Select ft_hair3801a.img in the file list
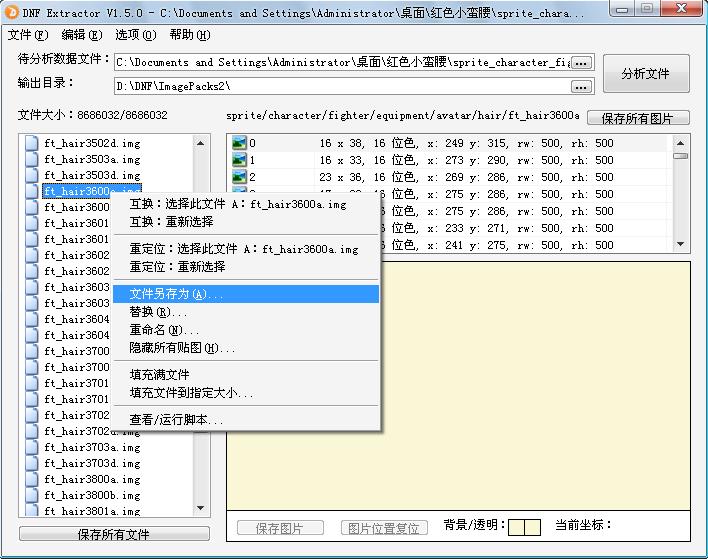This screenshot has height=559, width=708. pyautogui.click(x=92, y=511)
